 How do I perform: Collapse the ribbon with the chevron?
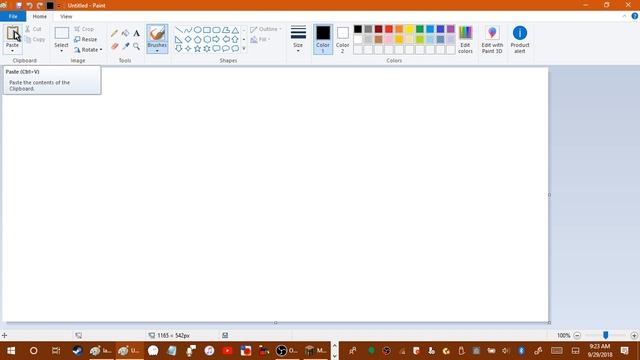coord(624,16)
